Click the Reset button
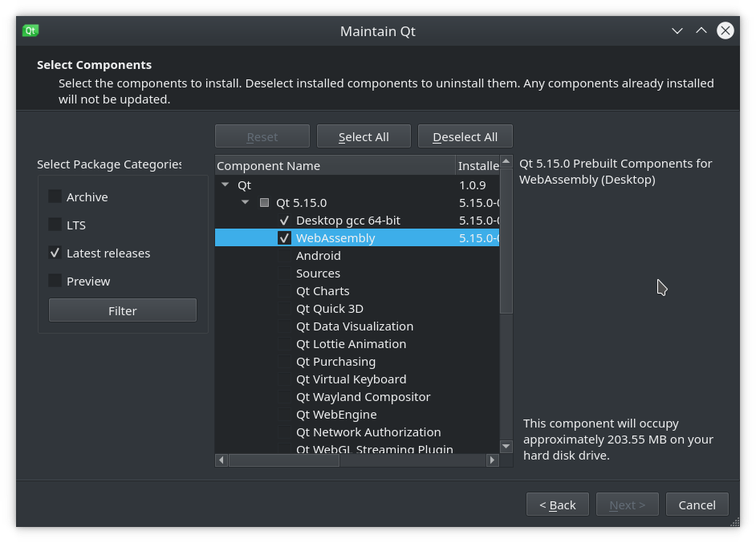The width and height of the screenshot is (756, 543). coord(262,137)
